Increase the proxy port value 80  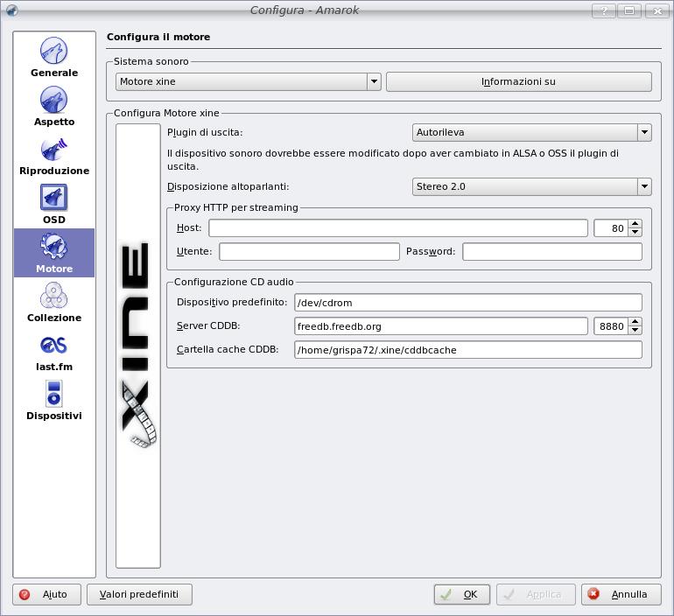(635, 223)
